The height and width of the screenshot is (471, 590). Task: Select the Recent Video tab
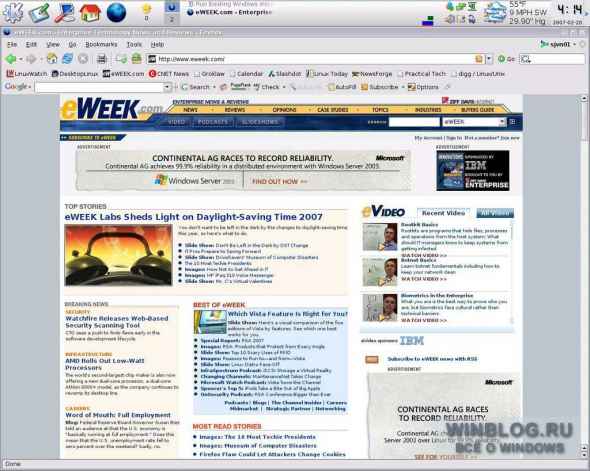point(443,213)
